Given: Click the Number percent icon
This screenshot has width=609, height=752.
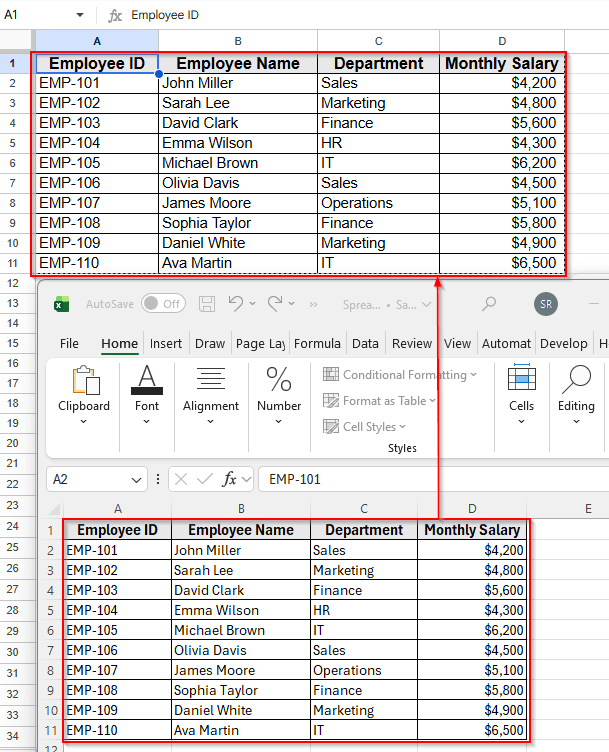Looking at the screenshot, I should (279, 380).
